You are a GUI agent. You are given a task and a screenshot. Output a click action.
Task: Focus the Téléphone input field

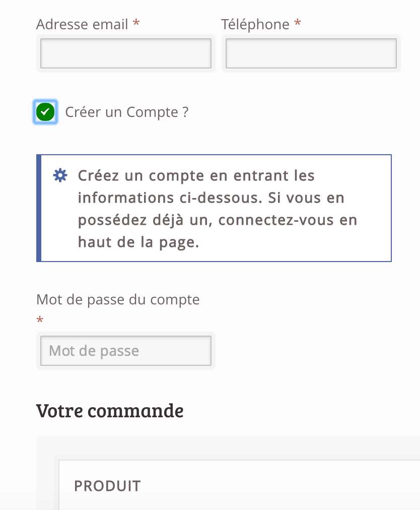click(311, 53)
